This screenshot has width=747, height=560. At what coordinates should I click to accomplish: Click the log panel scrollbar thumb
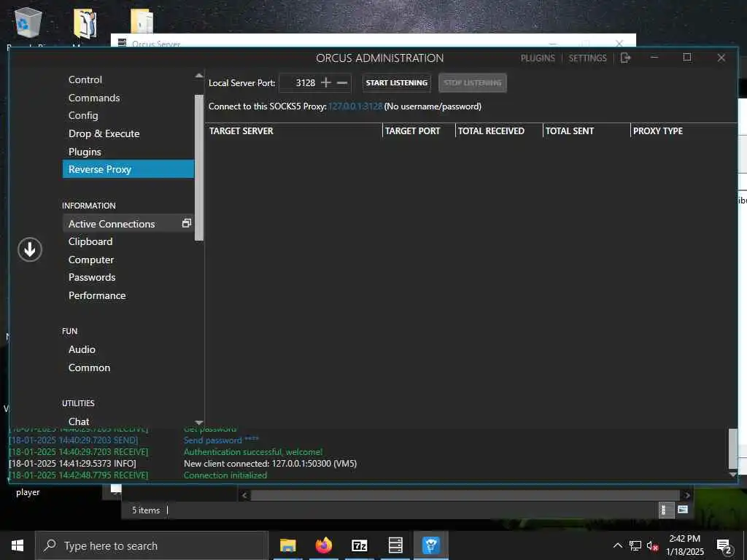point(732,449)
